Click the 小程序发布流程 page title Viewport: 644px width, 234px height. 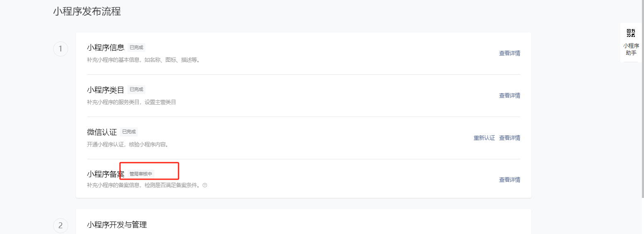(x=87, y=12)
